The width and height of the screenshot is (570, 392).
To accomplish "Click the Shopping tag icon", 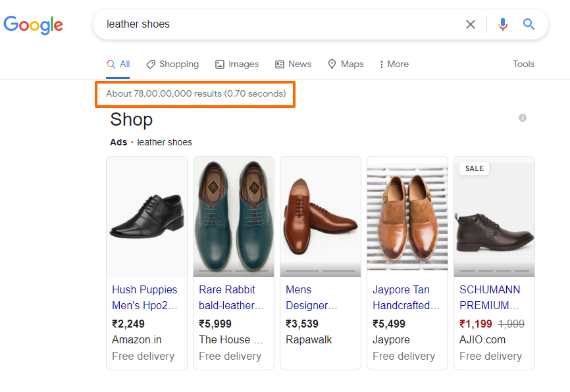I will (x=151, y=64).
